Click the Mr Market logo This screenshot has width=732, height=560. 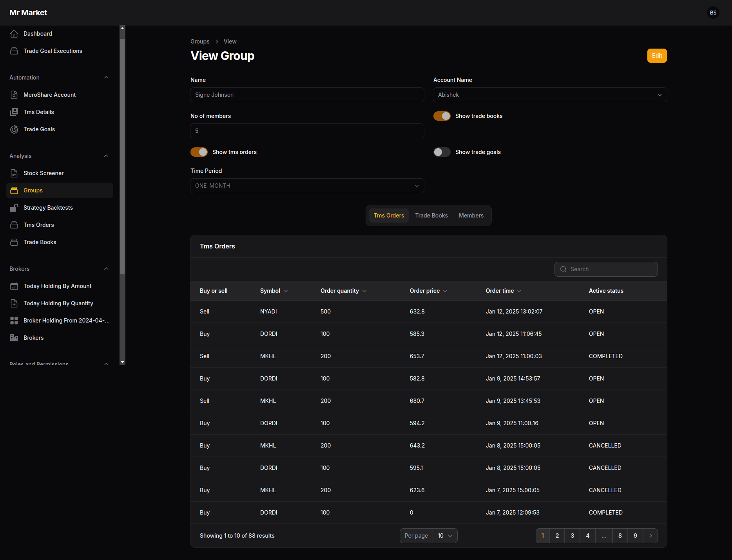point(28,13)
